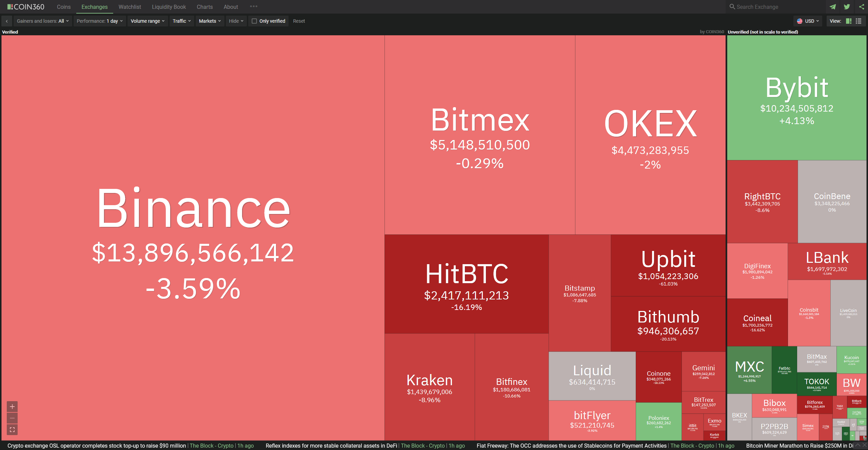868x450 pixels.
Task: Switch to heatmap view icon
Action: (849, 21)
